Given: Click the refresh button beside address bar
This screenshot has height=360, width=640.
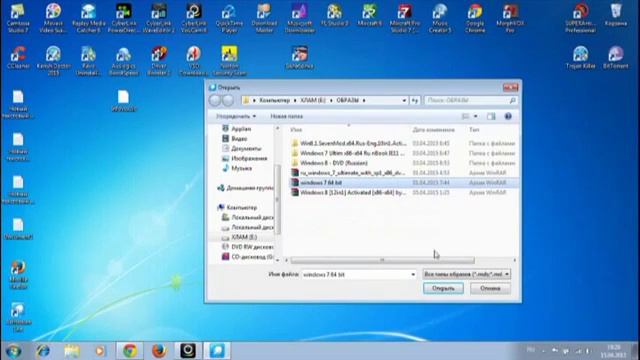Looking at the screenshot, I should pos(414,100).
